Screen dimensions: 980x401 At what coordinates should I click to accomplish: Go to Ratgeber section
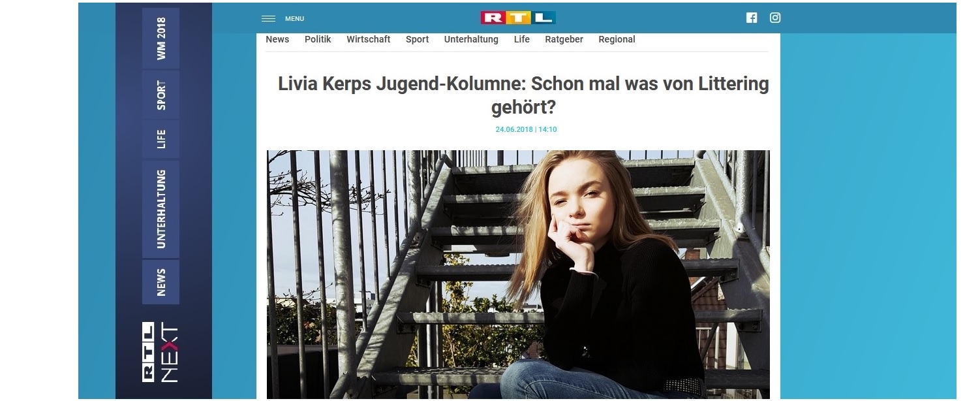click(564, 39)
